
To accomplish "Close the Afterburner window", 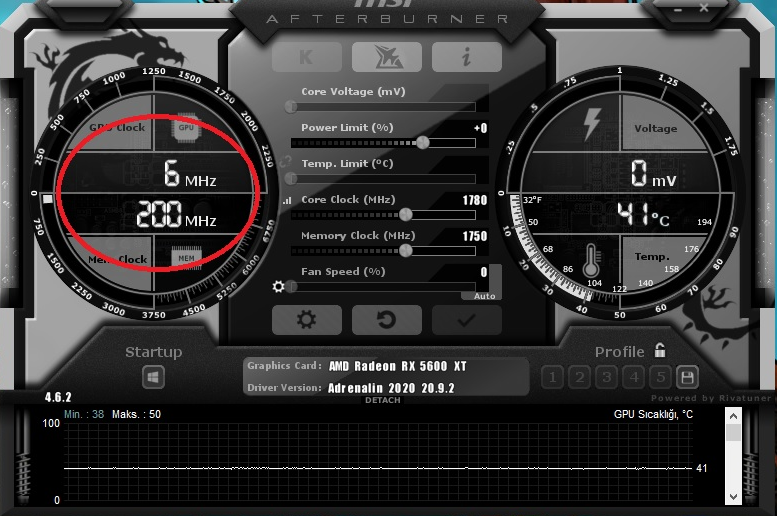I will click(x=704, y=7).
